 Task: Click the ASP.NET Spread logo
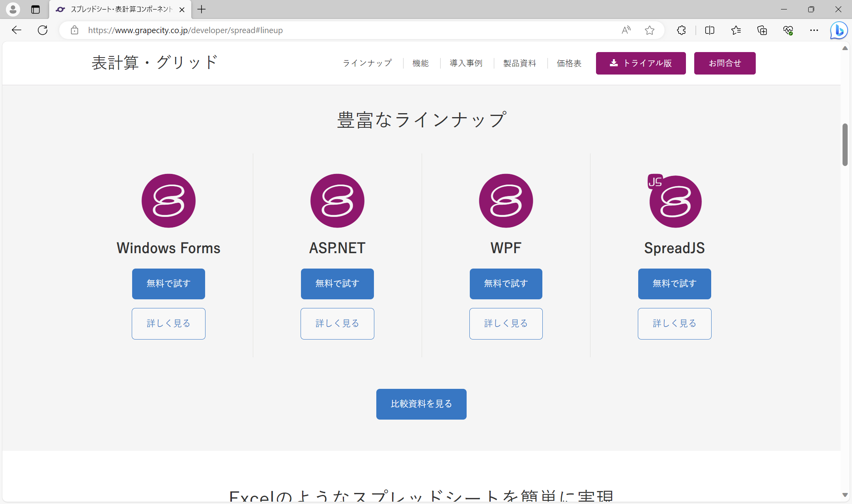pyautogui.click(x=337, y=201)
